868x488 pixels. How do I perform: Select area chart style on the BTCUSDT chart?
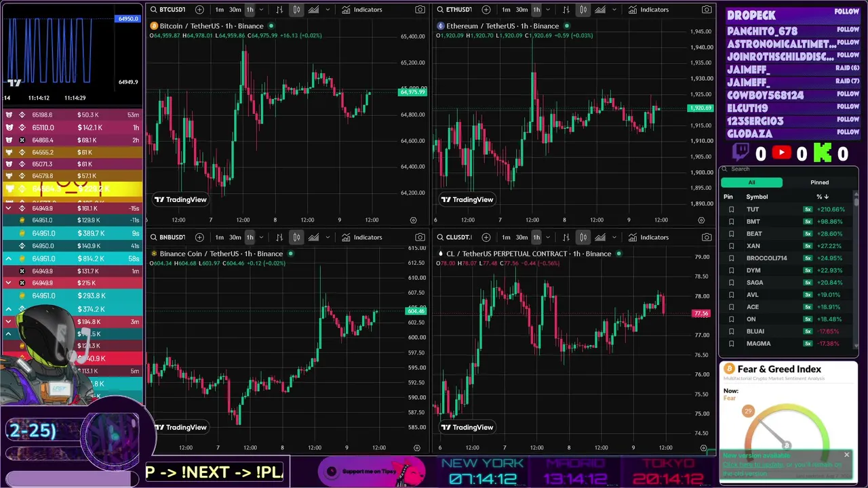[313, 9]
